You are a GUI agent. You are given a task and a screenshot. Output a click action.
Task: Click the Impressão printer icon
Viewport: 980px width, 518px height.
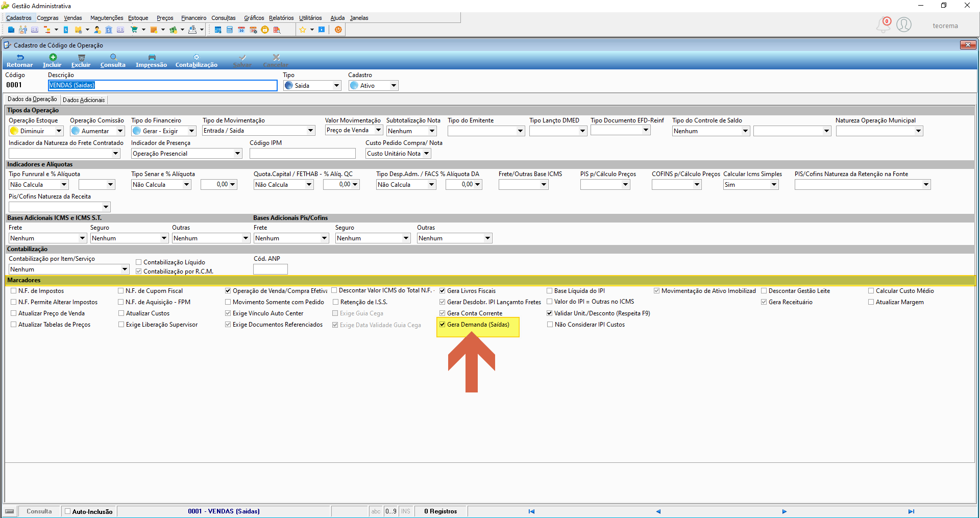point(152,58)
